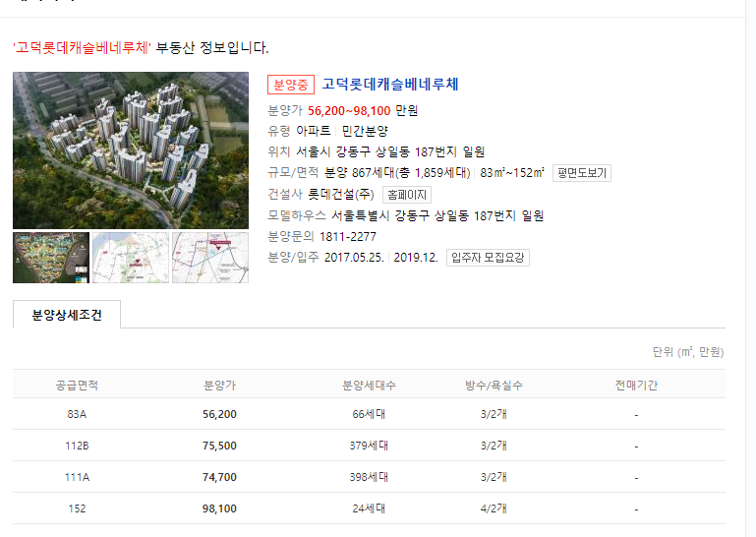756x537 pixels.
Task: Click the 75,500 price cell
Action: coord(219,446)
